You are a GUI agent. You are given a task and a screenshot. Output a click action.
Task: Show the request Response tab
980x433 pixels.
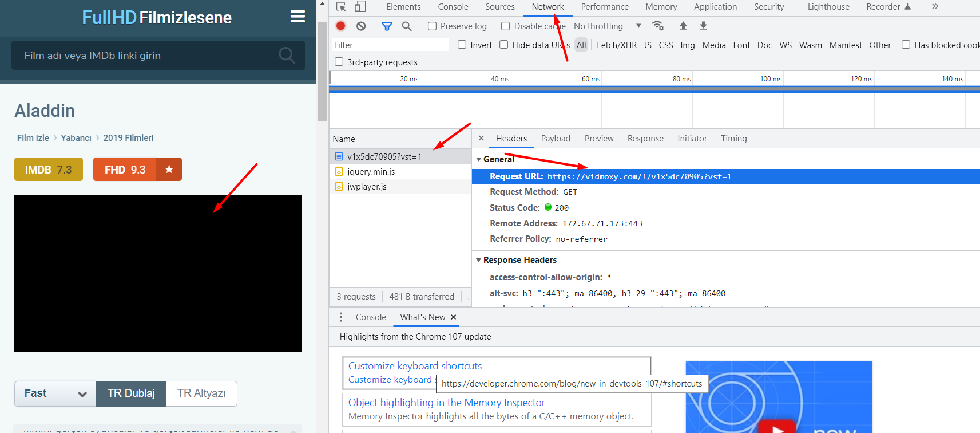point(645,139)
